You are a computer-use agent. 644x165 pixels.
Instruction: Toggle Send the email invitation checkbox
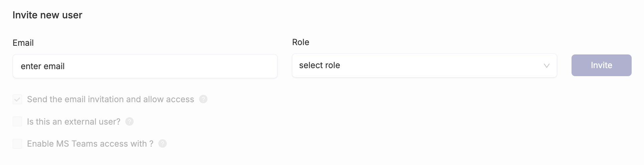17,99
